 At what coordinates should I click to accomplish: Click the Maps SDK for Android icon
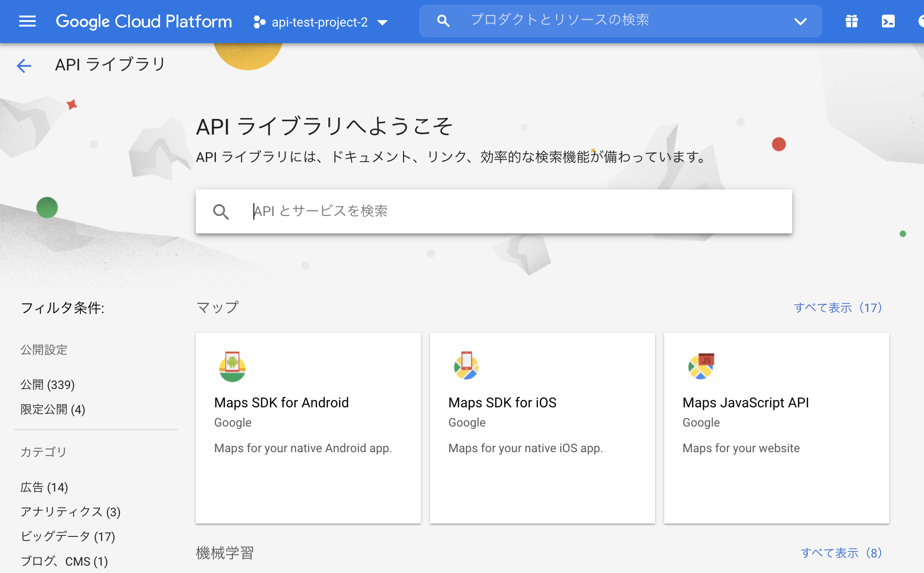[x=232, y=367]
